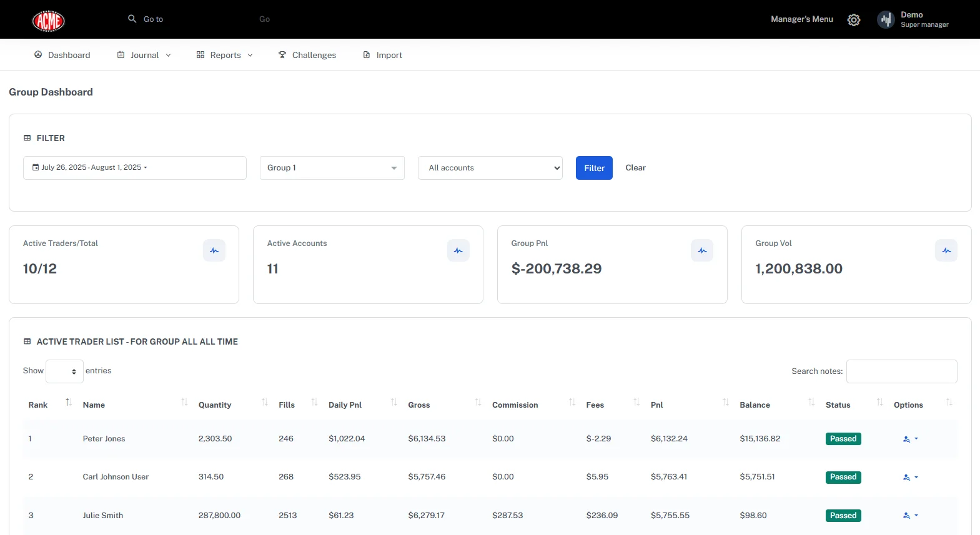Open Group Vol chart icon
This screenshot has height=535, width=980.
[946, 250]
